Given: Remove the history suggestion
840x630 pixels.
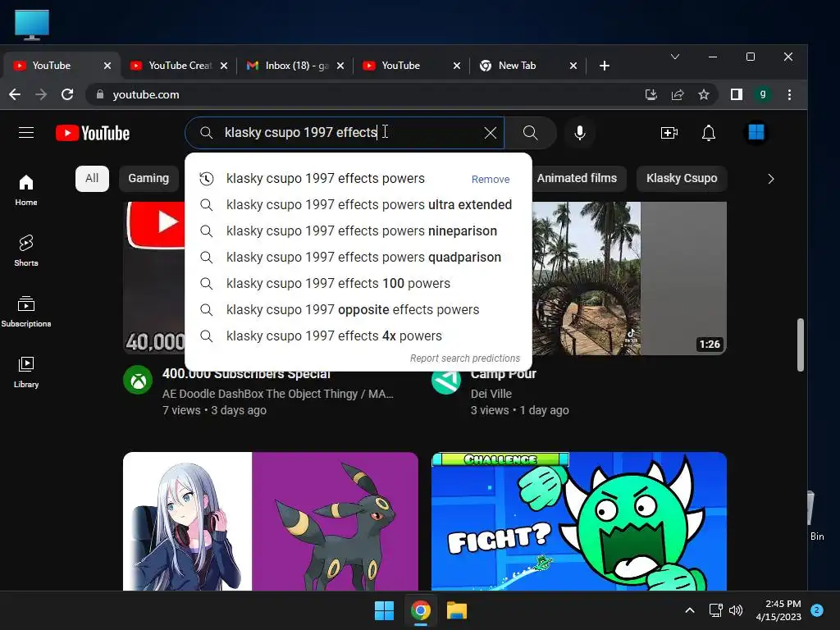Looking at the screenshot, I should [x=491, y=180].
